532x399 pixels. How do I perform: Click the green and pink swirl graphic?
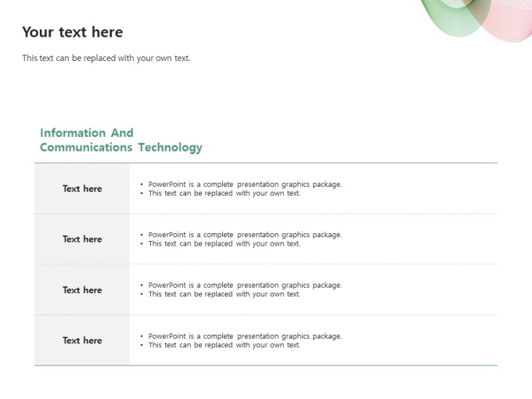click(x=476, y=19)
